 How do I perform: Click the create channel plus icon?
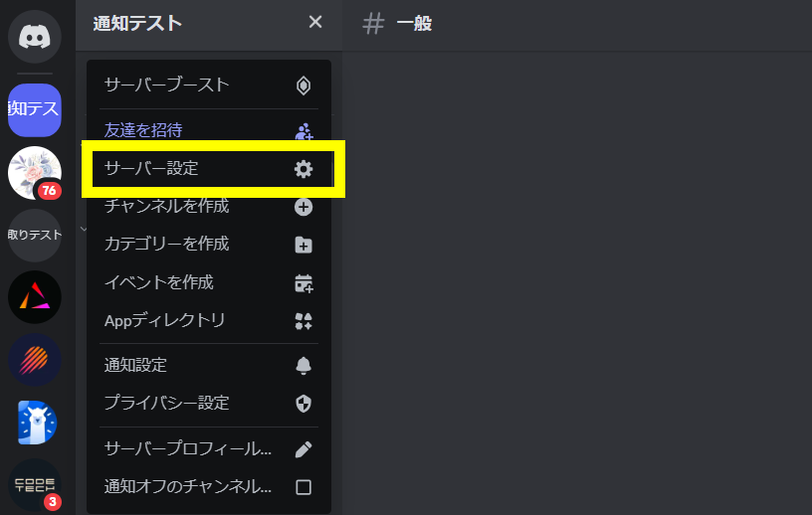point(304,207)
